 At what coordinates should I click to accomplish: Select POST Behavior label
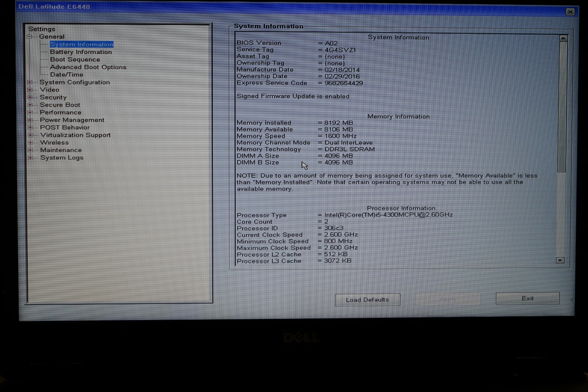pos(65,128)
